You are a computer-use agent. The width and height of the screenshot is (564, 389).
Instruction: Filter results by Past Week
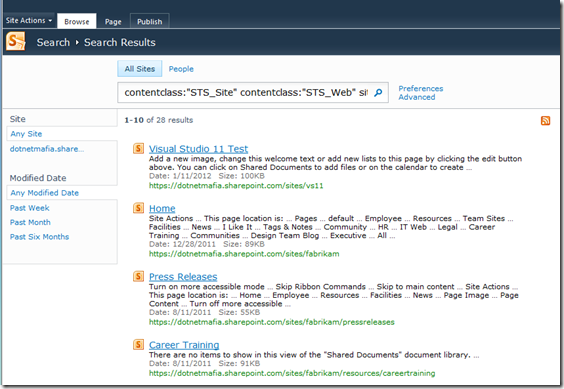[29, 208]
